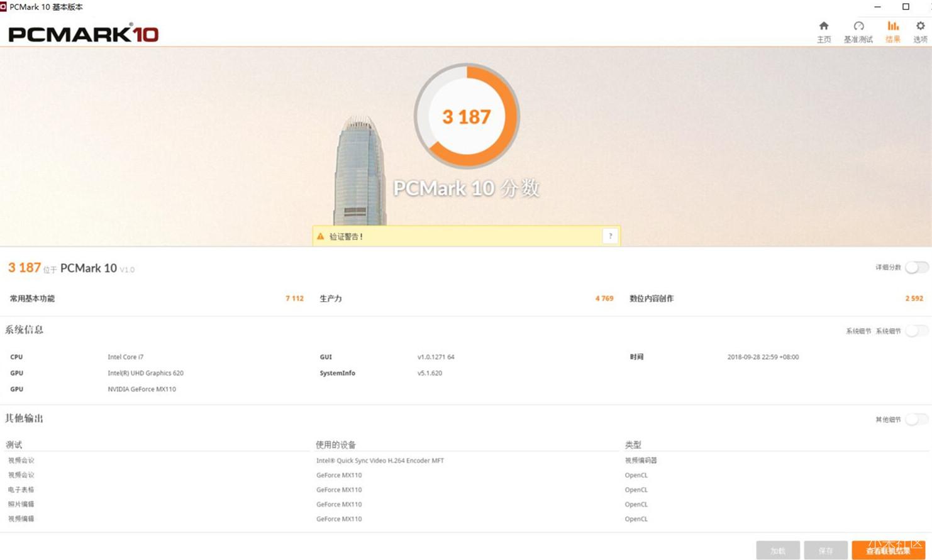Click the Save (保存) button
Viewport: 932px width, 560px height.
click(x=826, y=551)
